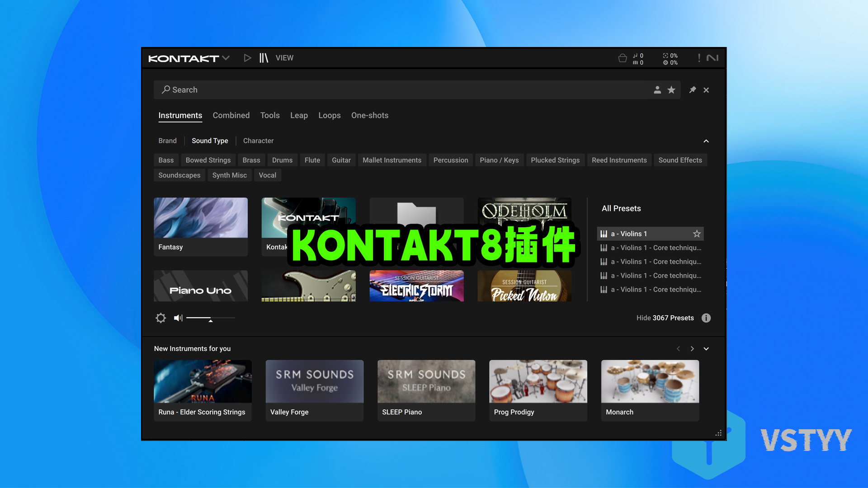Image resolution: width=868 pixels, height=488 pixels.
Task: Collapse the Sound Type filter section
Action: (706, 141)
